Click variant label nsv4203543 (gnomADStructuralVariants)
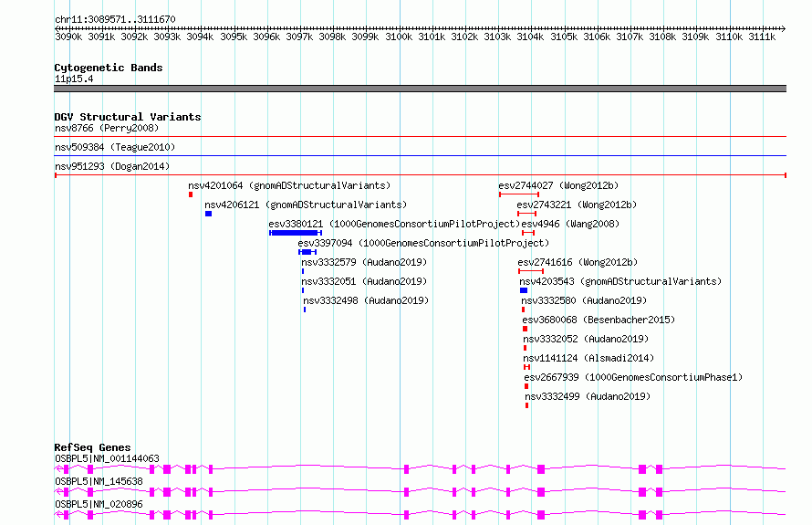This screenshot has width=812, height=525. point(620,281)
